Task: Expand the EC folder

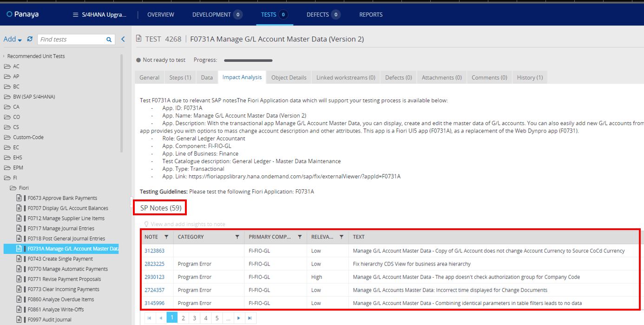Action: pos(12,147)
